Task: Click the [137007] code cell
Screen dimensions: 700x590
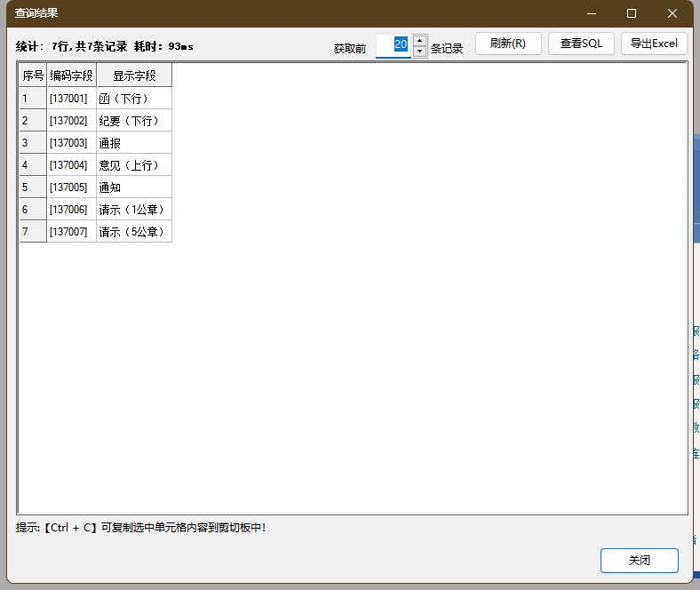Action: (71, 232)
